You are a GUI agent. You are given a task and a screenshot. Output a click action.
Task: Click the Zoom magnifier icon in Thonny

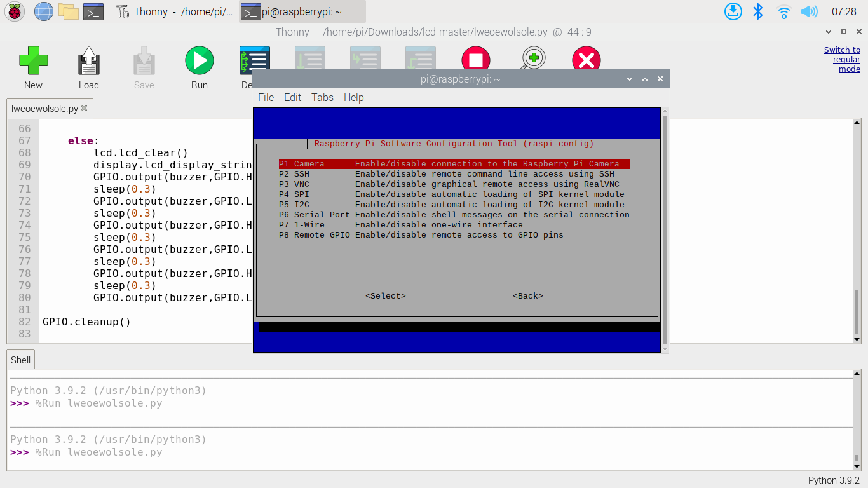pos(532,57)
